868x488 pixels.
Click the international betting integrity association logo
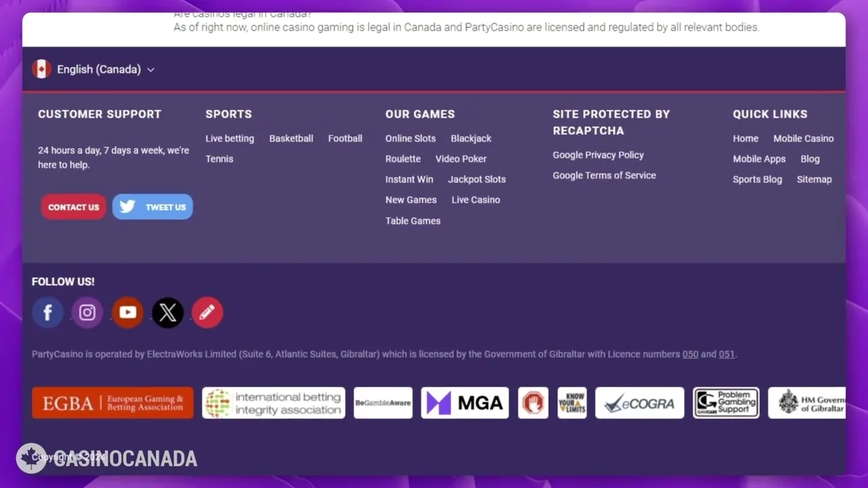click(x=273, y=403)
